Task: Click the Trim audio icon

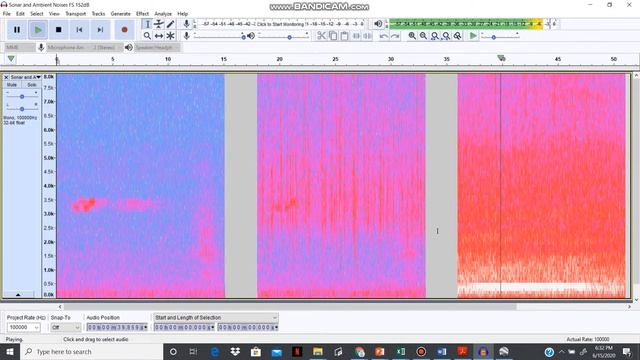Action: [x=356, y=36]
